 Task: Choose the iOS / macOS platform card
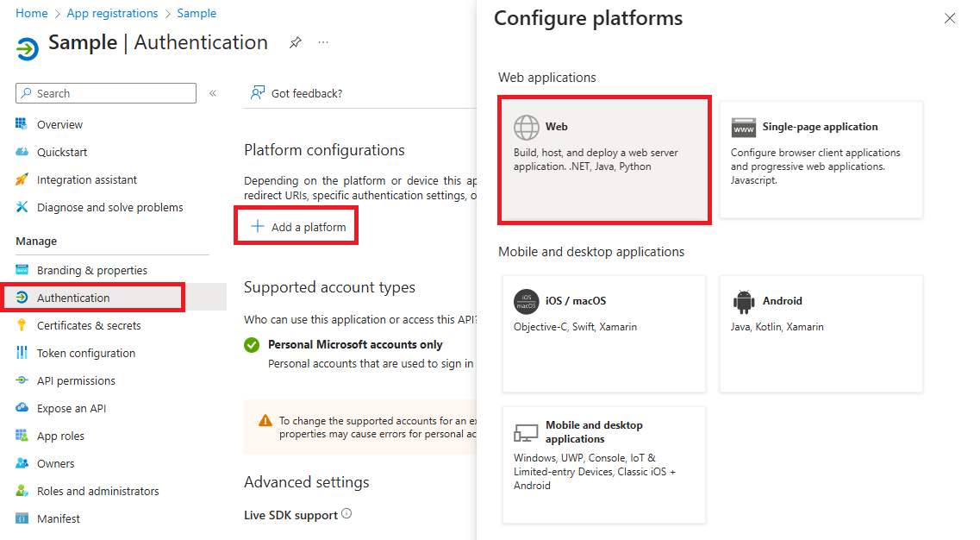click(604, 334)
